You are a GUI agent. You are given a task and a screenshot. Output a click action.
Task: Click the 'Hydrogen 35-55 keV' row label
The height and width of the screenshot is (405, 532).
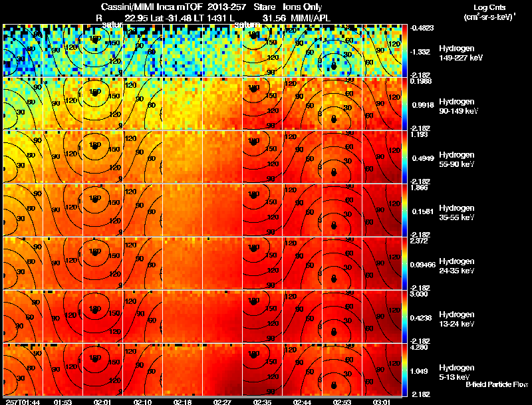(457, 213)
